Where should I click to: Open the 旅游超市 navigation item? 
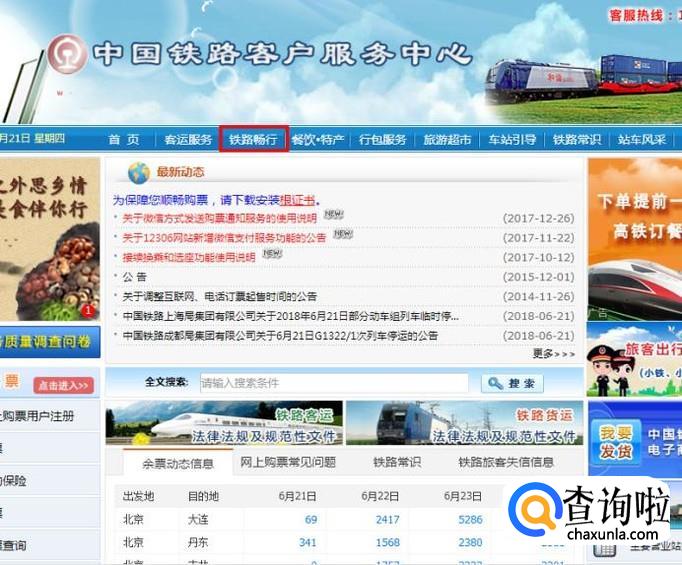(448, 140)
